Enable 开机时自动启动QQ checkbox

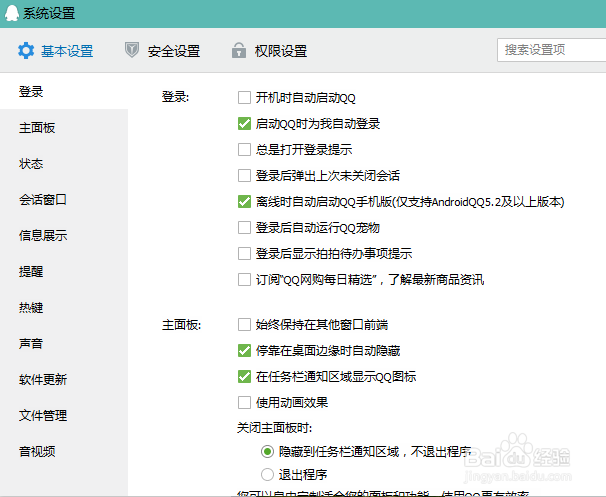[244, 98]
